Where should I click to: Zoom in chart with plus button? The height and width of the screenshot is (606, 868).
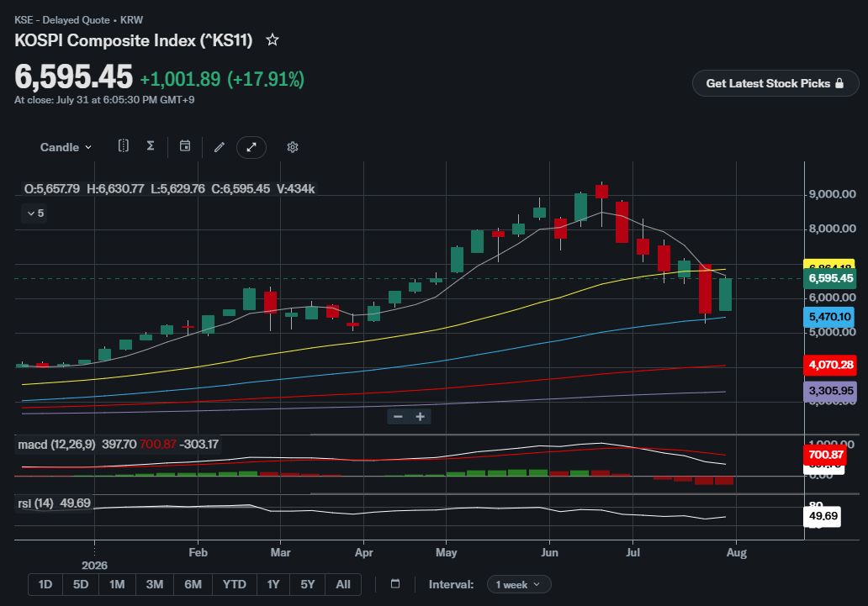pos(421,417)
